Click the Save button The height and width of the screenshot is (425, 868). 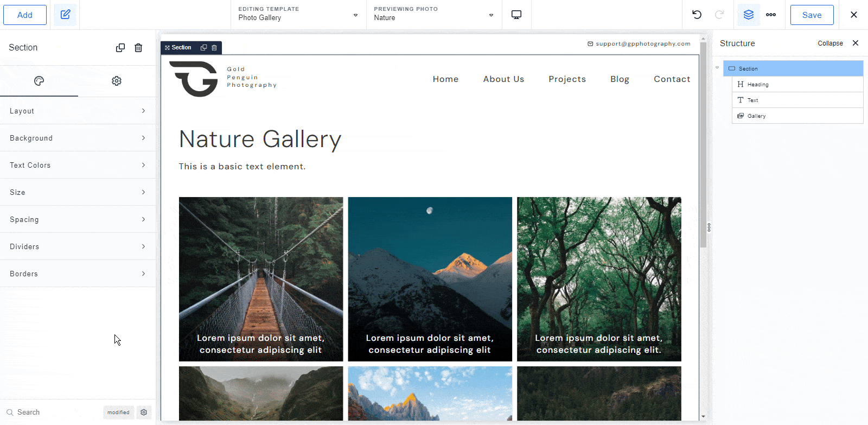(812, 15)
